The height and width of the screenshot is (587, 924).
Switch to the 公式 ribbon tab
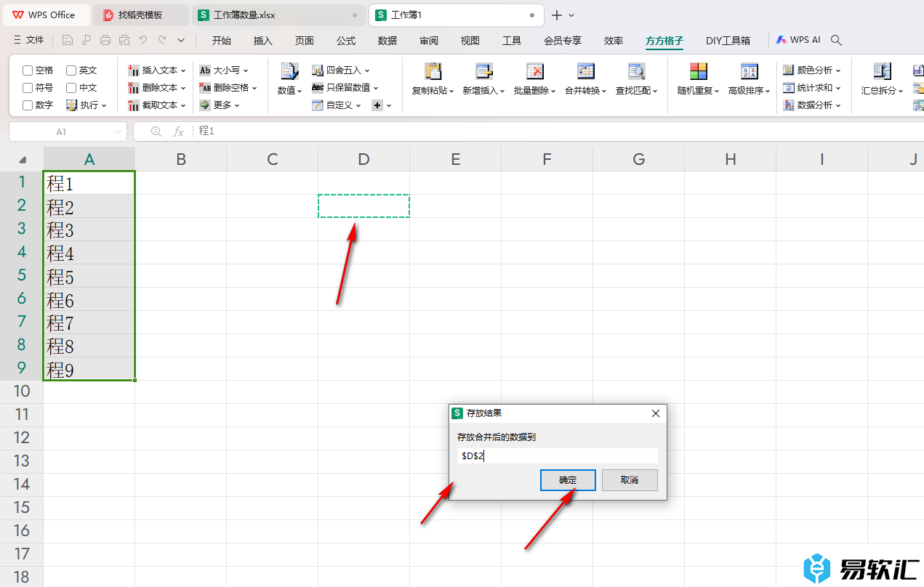(x=346, y=41)
